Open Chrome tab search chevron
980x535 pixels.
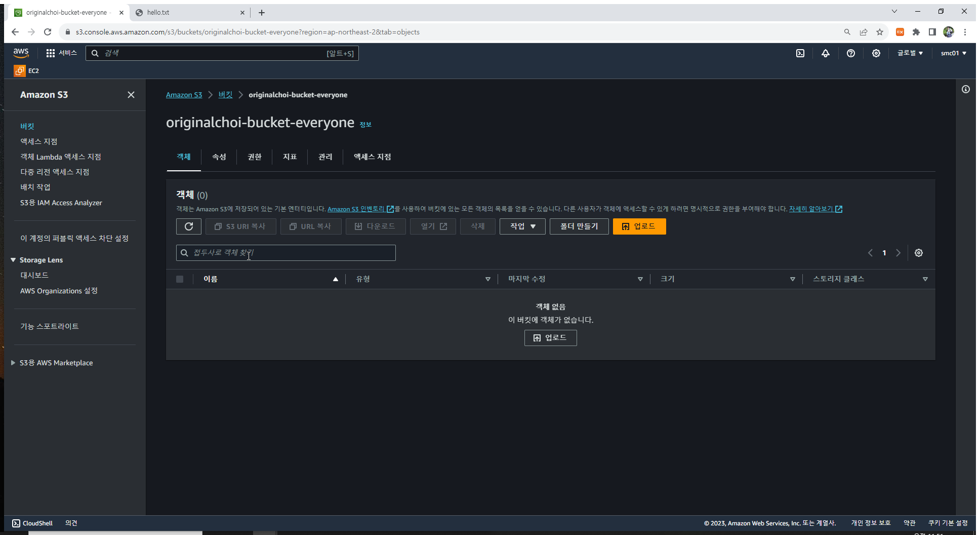(x=894, y=11)
